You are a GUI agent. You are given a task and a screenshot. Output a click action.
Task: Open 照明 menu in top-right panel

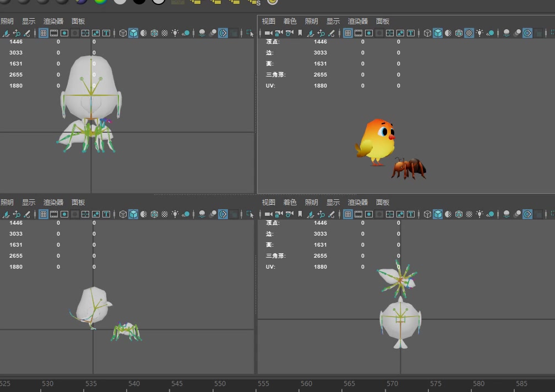(311, 21)
